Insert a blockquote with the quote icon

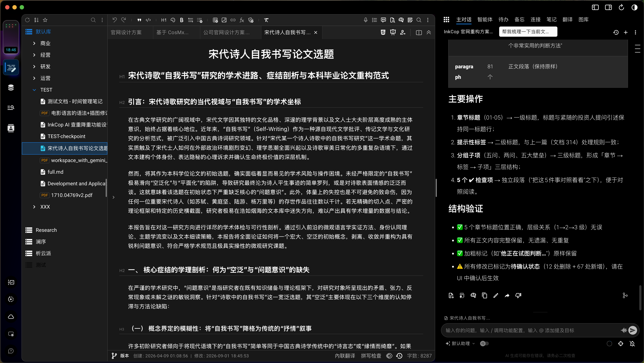139,20
